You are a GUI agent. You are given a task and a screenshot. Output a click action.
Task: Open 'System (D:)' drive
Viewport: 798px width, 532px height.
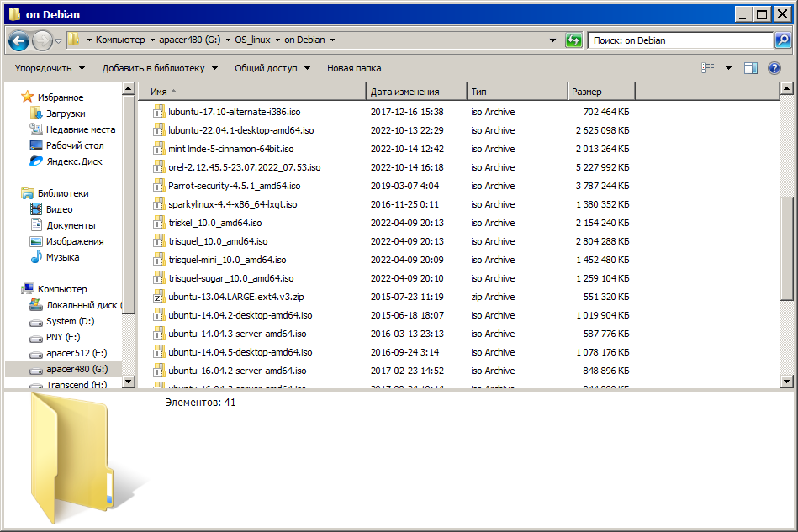(x=71, y=321)
